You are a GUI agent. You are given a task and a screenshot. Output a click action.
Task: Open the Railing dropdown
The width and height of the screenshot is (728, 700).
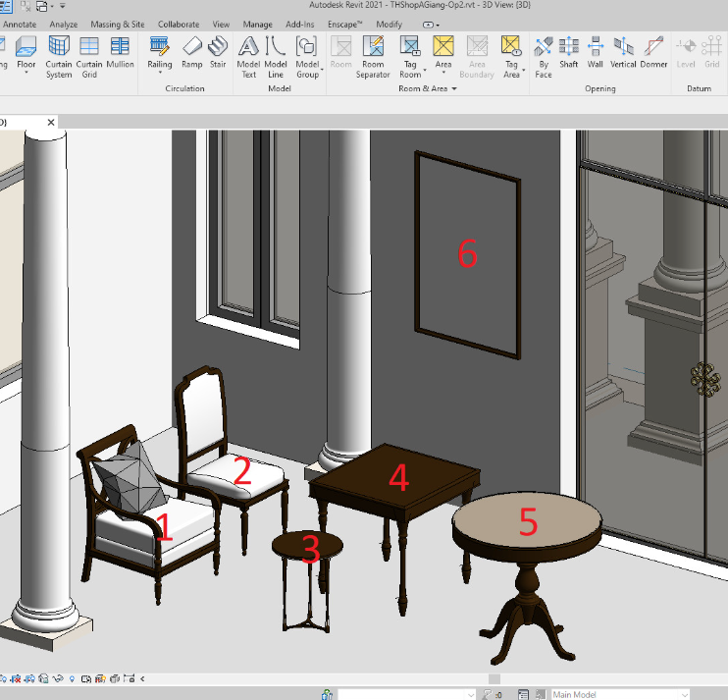[160, 73]
